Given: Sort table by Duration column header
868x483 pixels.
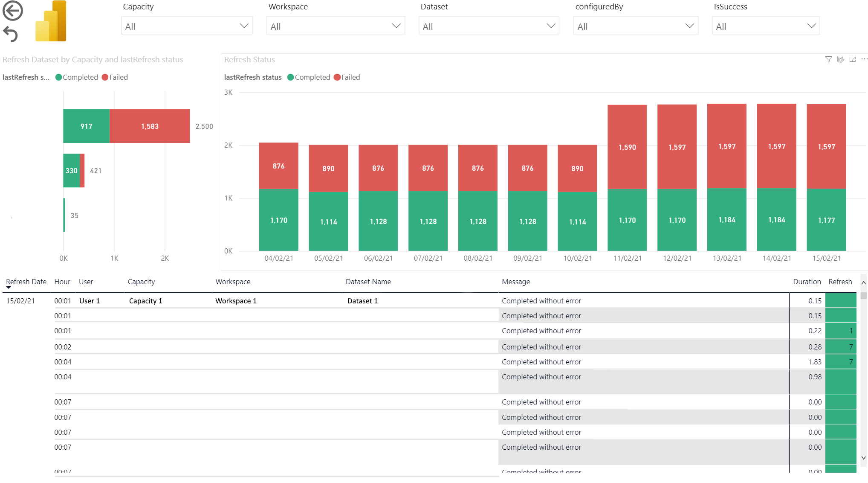Looking at the screenshot, I should [807, 282].
